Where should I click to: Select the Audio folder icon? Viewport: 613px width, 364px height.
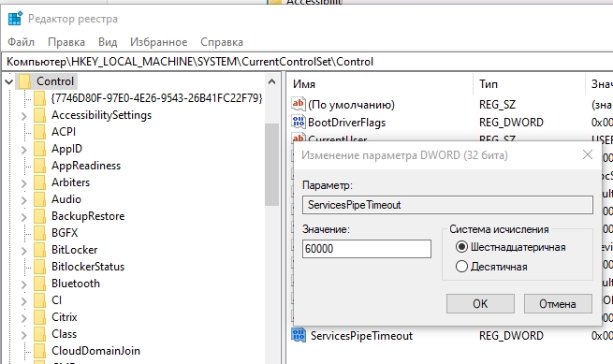coord(39,199)
